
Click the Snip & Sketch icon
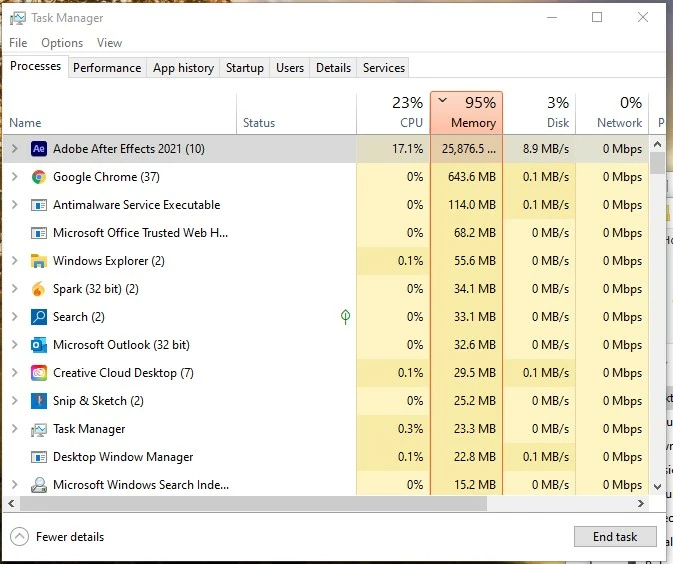point(39,400)
